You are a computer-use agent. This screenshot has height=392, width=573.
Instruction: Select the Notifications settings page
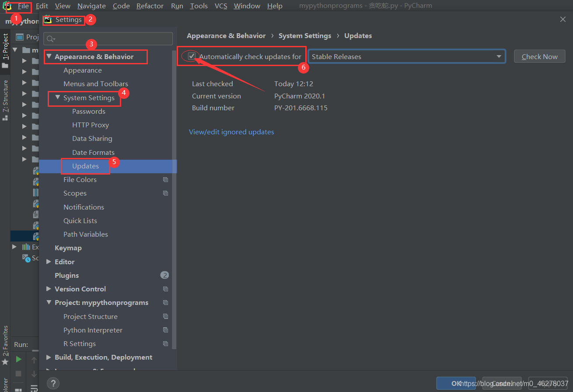pyautogui.click(x=84, y=207)
